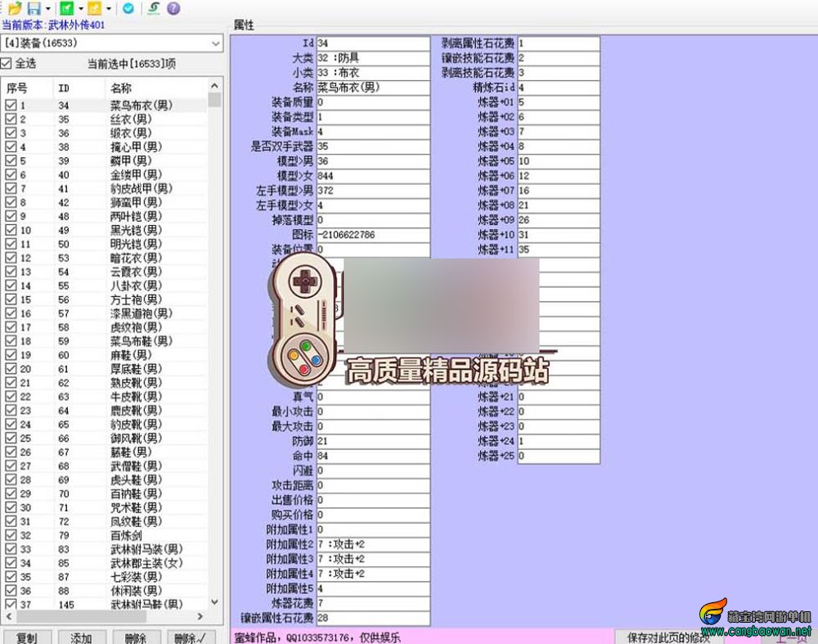The height and width of the screenshot is (644, 818).
Task: Select the green edit tool icon
Action: (66, 8)
